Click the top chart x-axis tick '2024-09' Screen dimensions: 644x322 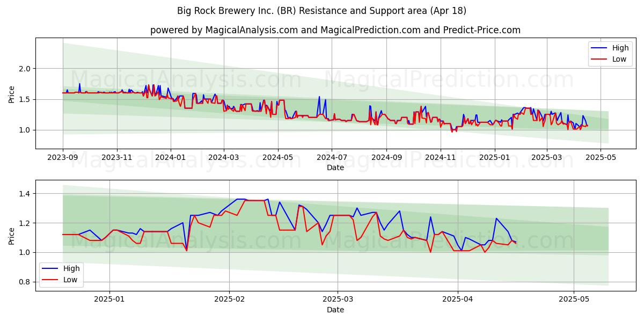coord(386,158)
